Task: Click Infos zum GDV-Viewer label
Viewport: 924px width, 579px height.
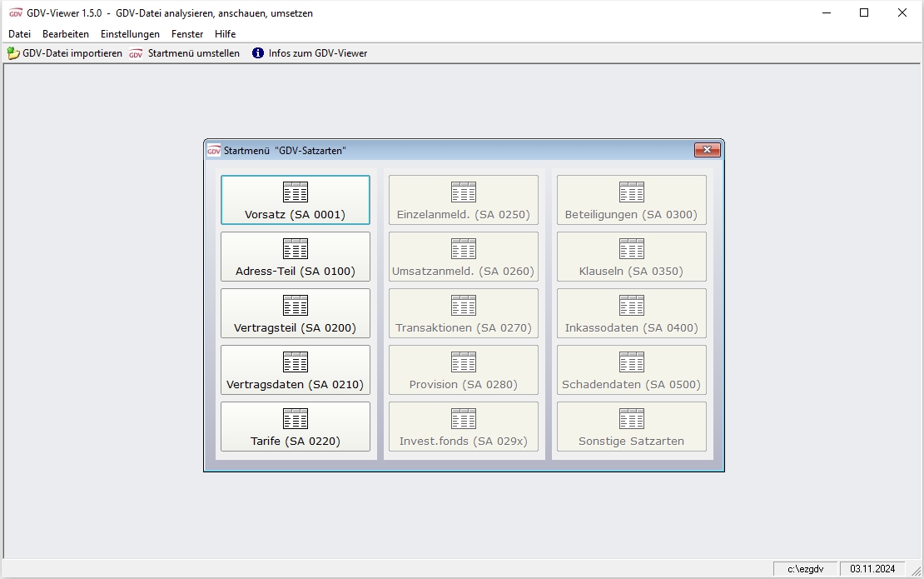Action: click(318, 53)
